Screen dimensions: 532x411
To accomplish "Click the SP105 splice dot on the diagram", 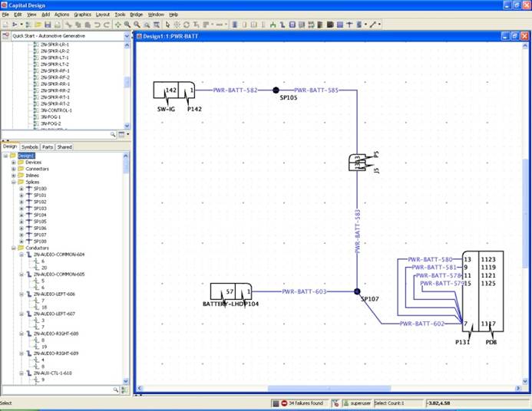I will [276, 90].
